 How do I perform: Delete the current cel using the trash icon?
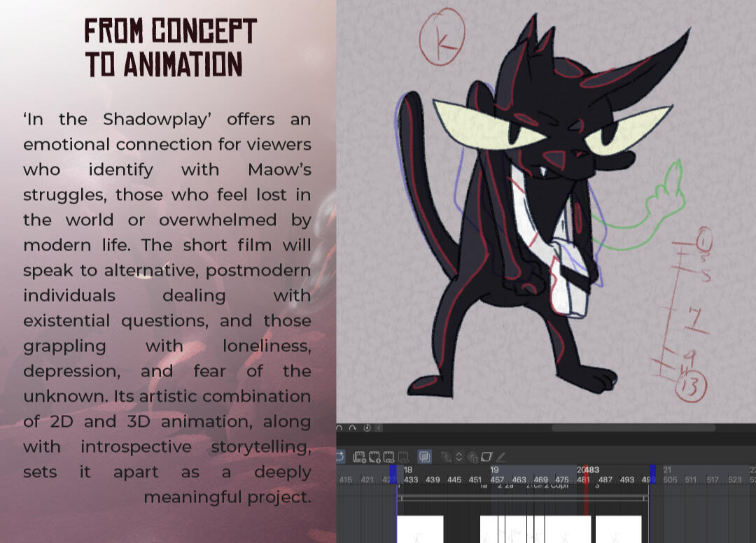point(475,456)
